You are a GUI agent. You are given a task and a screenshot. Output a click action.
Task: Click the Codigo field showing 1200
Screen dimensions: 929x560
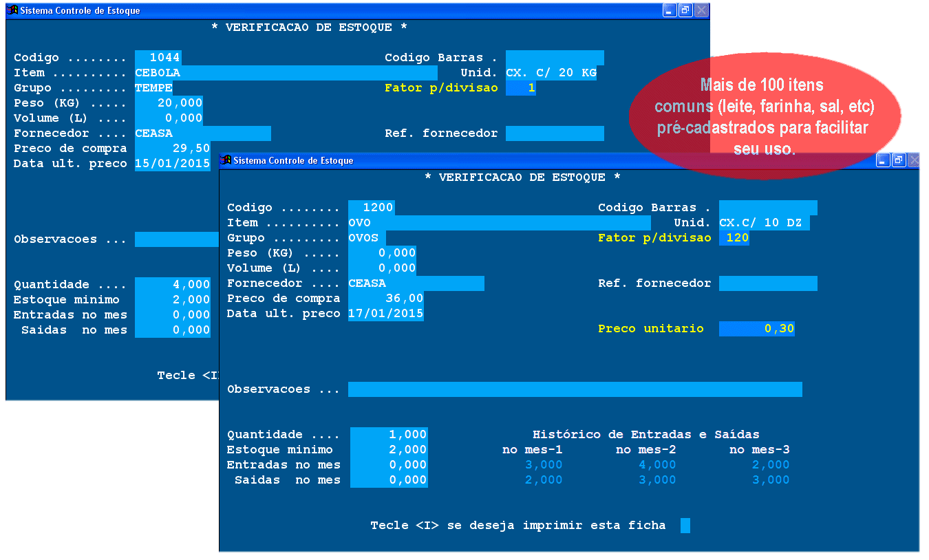372,208
